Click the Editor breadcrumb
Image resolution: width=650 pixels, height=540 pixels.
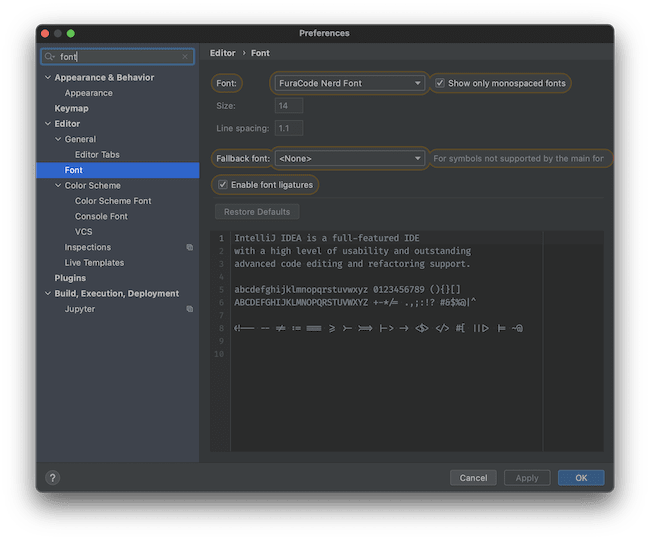tap(223, 53)
